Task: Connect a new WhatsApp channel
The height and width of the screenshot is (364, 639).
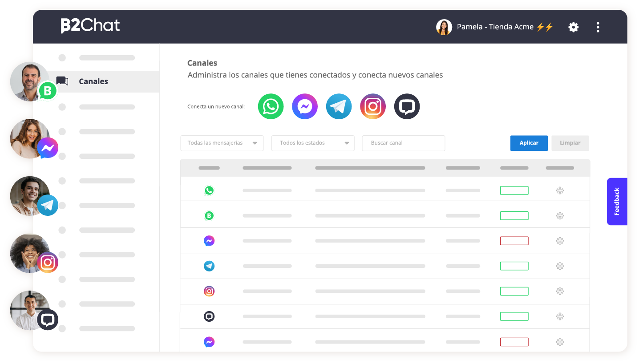Action: click(x=271, y=107)
